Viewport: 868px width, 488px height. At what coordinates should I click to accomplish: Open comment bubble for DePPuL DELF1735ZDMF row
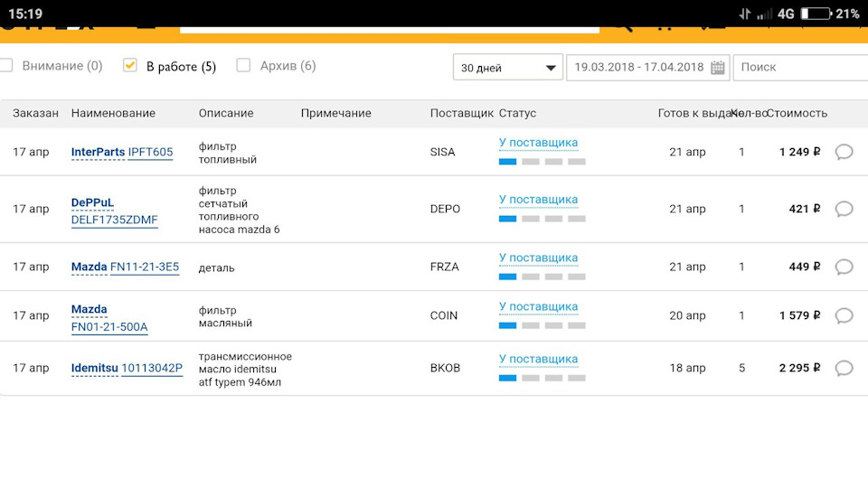point(844,209)
